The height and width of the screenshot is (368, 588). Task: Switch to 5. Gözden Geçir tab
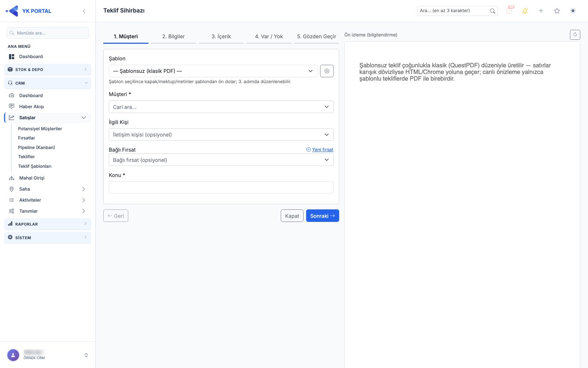click(x=316, y=36)
